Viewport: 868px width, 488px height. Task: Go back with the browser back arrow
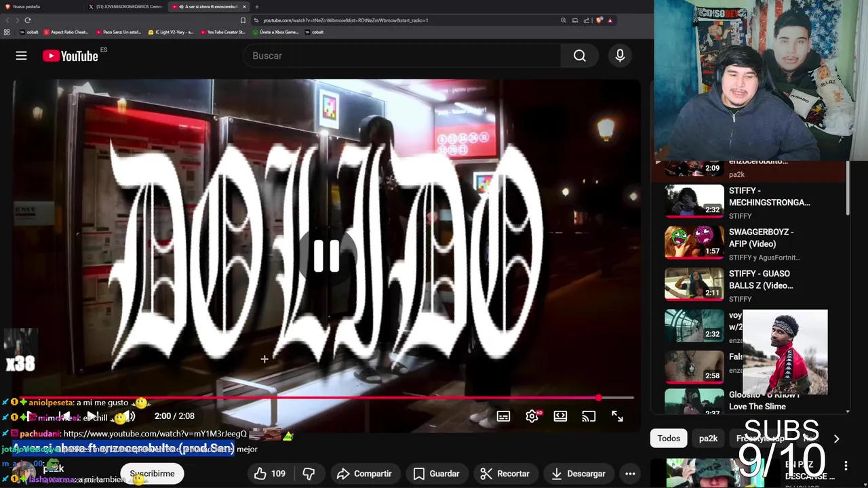[6, 20]
